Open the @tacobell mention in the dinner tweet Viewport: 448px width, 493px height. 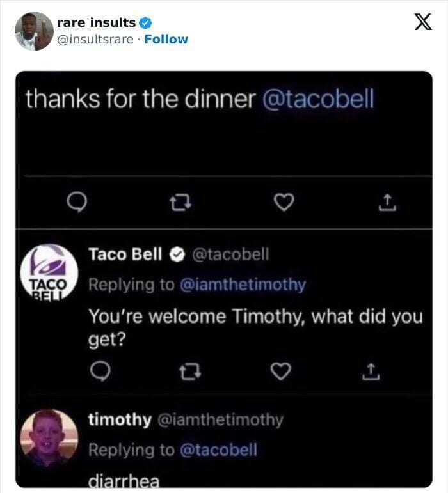click(317, 100)
